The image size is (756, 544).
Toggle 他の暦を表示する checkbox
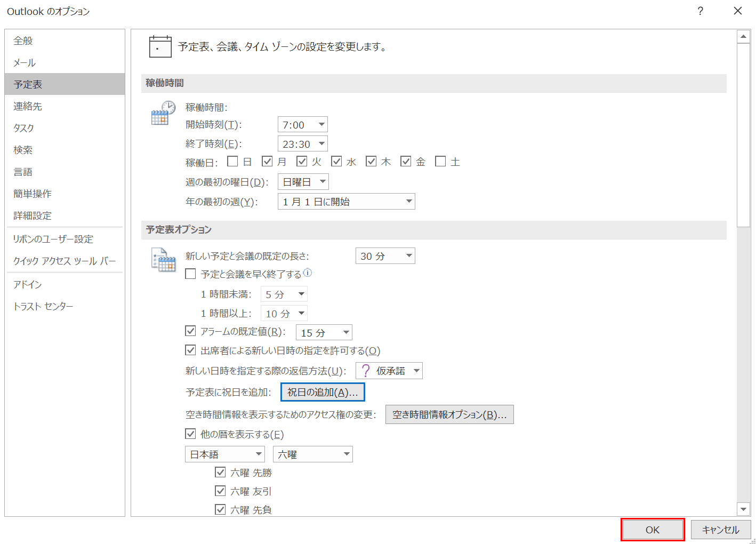(x=190, y=434)
